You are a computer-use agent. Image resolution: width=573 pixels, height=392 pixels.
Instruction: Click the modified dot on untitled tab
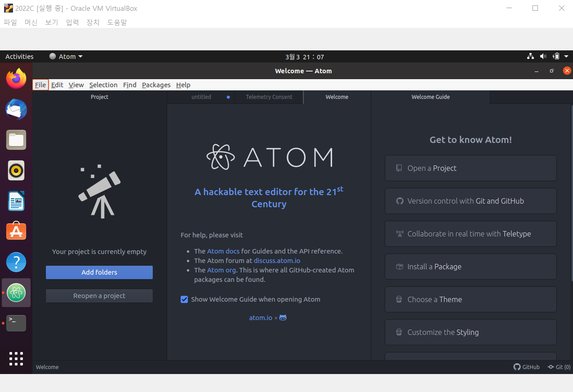tap(228, 97)
